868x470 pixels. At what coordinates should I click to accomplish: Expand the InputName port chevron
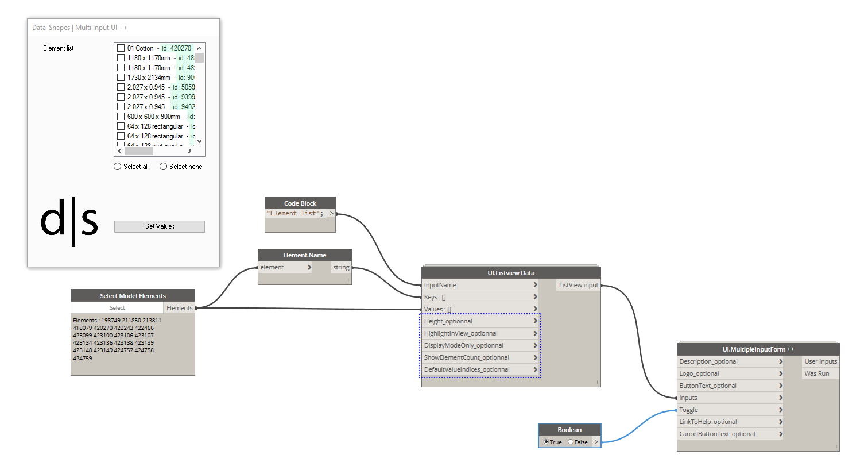pos(535,285)
